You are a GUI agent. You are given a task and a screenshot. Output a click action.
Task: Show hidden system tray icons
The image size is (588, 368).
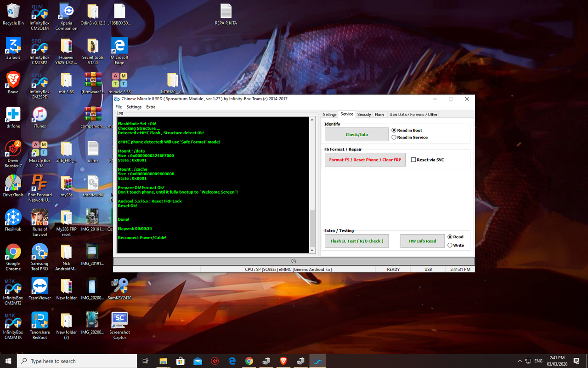point(520,361)
